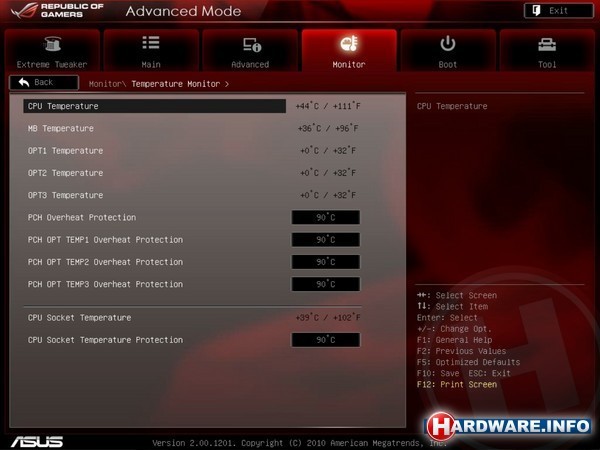This screenshot has width=600, height=450.
Task: Open CPU Socket Temperature Protection value
Action: pyautogui.click(x=326, y=340)
